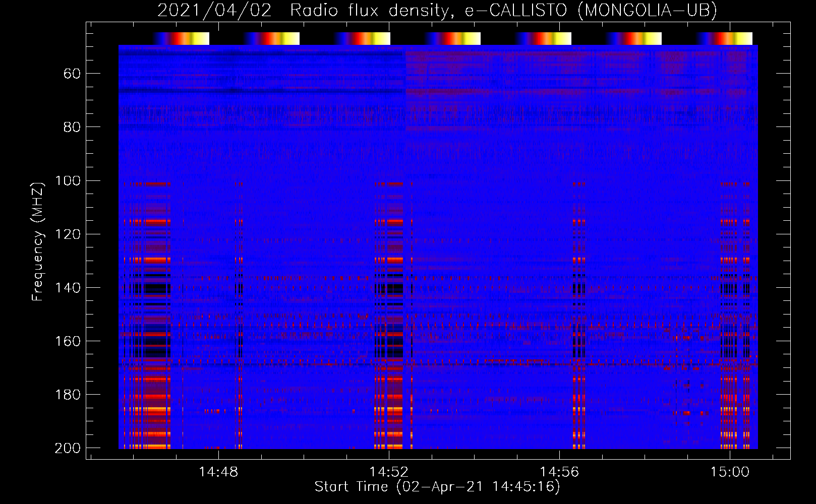816x504 pixels.
Task: Click the 14:48 time tick label
Action: (x=218, y=472)
